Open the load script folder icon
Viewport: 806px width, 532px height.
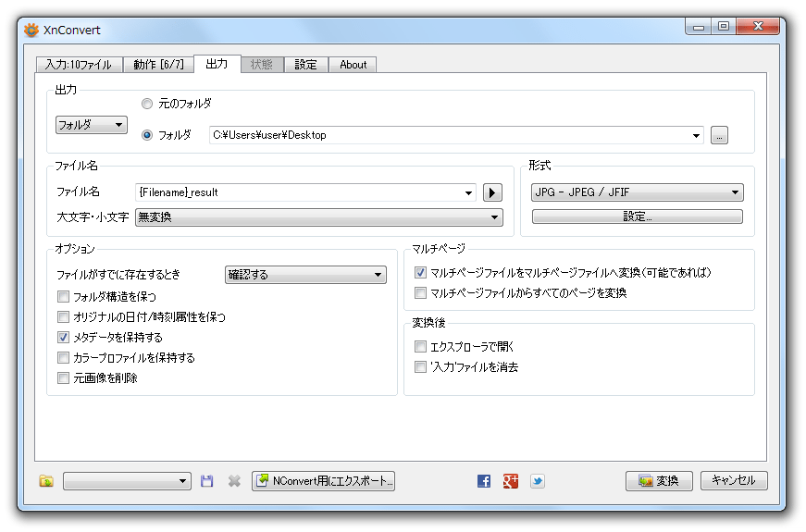pyautogui.click(x=46, y=481)
